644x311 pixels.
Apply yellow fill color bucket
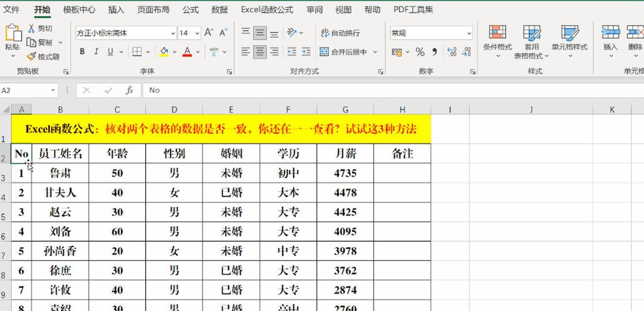[x=164, y=52]
